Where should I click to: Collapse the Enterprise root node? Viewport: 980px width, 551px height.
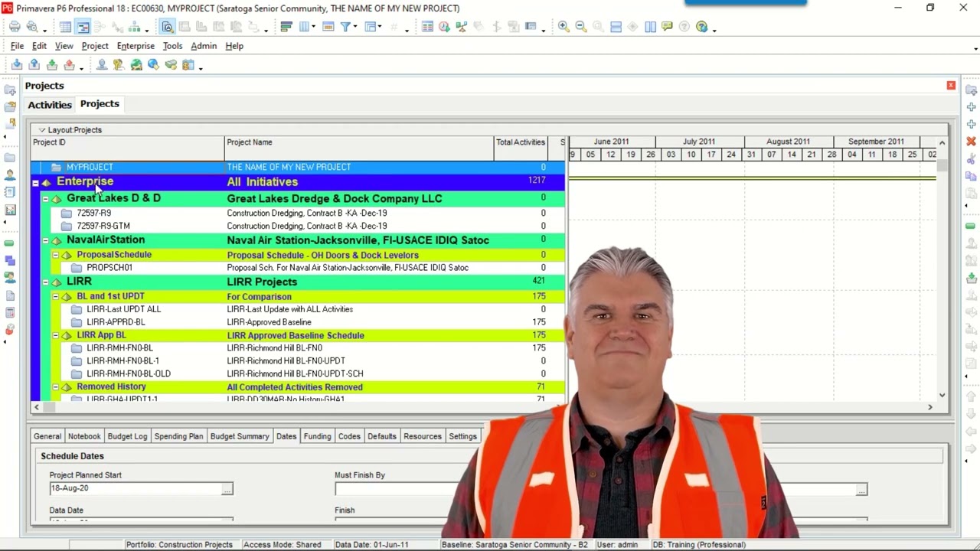click(x=35, y=183)
